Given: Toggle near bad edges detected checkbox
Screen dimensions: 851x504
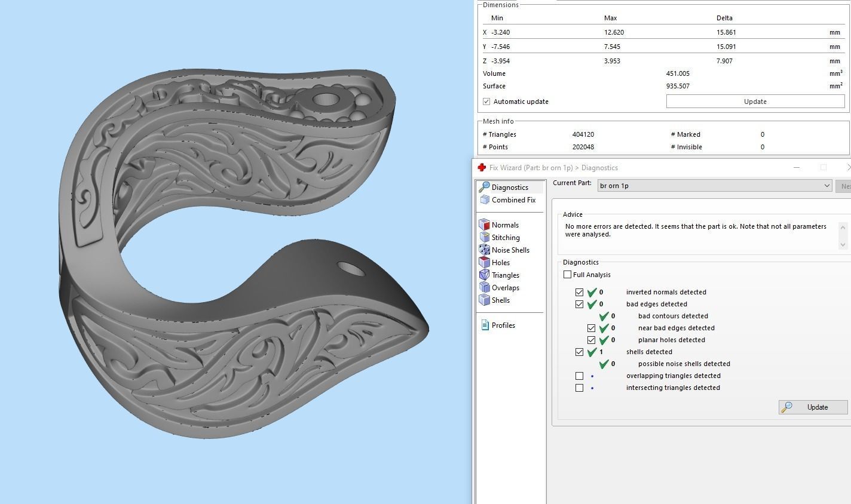Looking at the screenshot, I should (x=591, y=328).
